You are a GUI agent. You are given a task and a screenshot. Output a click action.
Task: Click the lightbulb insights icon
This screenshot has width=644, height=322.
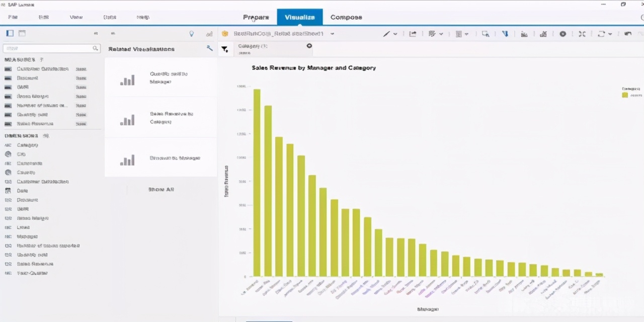click(x=191, y=34)
